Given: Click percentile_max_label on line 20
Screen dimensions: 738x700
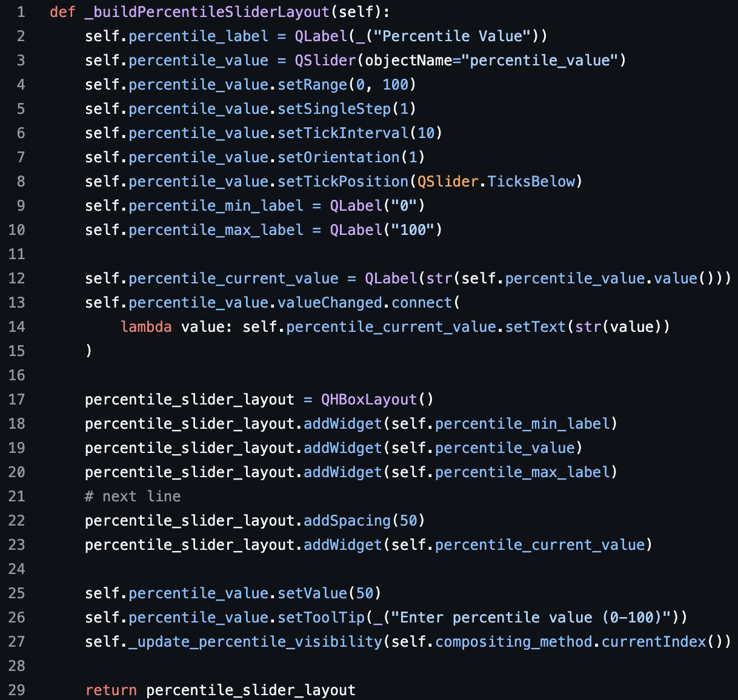Looking at the screenshot, I should (522, 472).
